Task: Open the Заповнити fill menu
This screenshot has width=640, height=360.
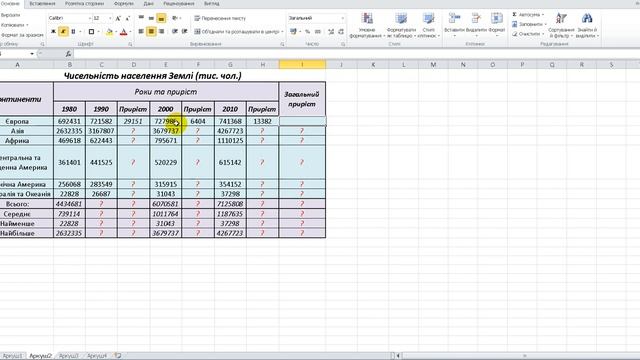Action: pyautogui.click(x=529, y=24)
